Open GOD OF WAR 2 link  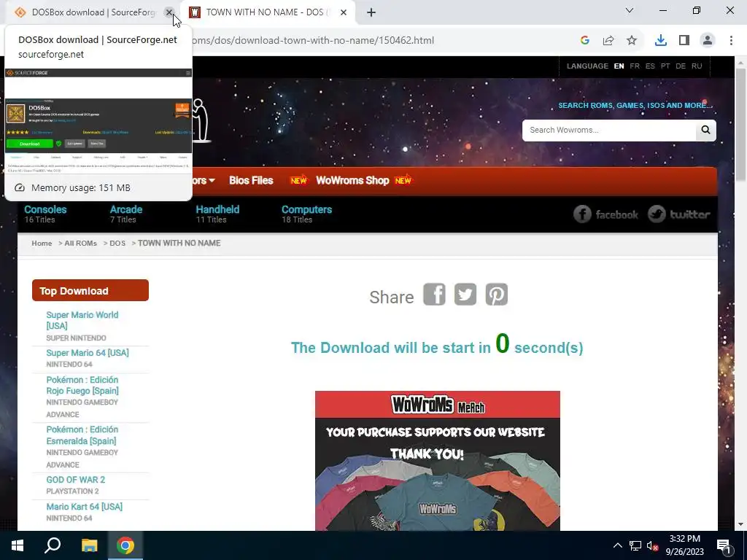(x=75, y=480)
